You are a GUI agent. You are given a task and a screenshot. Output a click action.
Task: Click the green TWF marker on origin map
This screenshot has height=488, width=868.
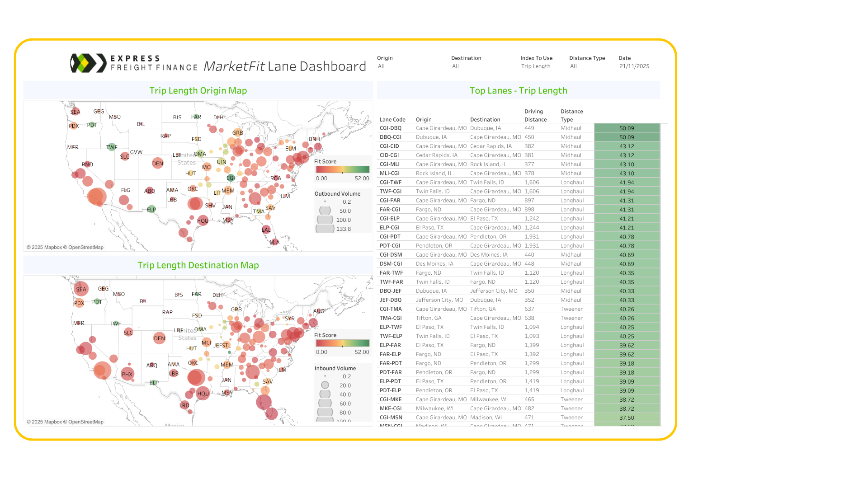pos(112,147)
